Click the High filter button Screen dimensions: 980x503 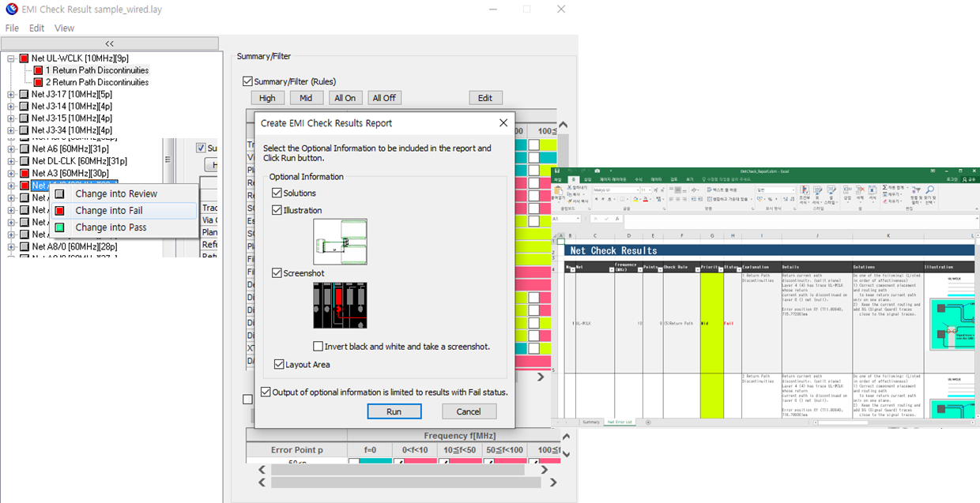tap(267, 98)
